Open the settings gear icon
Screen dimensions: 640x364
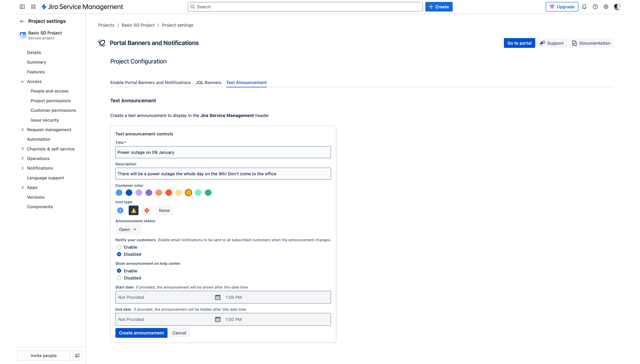(606, 7)
